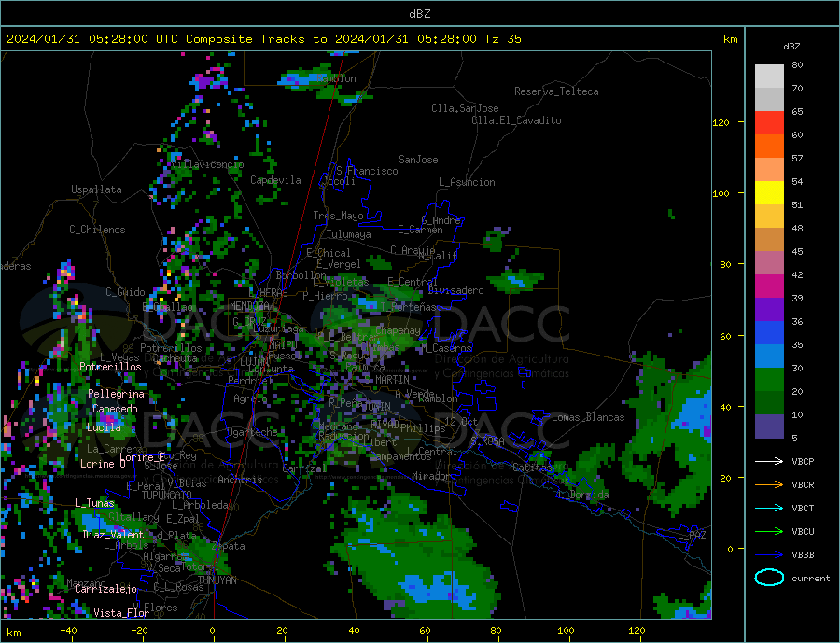
Task: Click the MENDOZA city label
Action: (250, 306)
